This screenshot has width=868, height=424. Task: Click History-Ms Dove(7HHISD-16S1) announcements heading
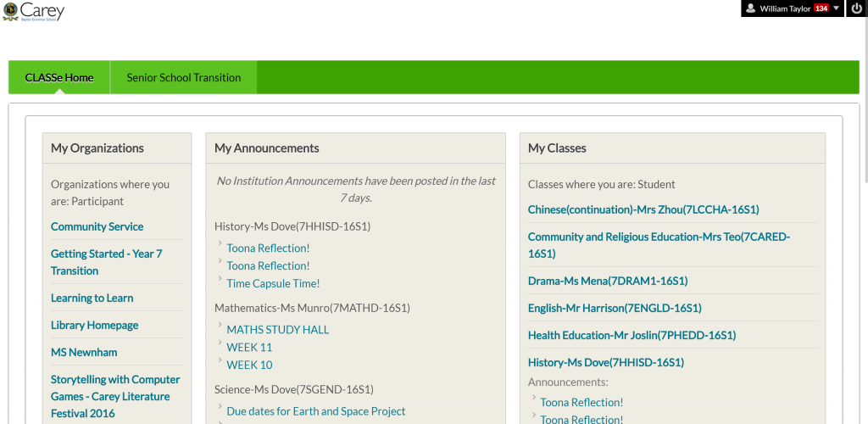[292, 226]
